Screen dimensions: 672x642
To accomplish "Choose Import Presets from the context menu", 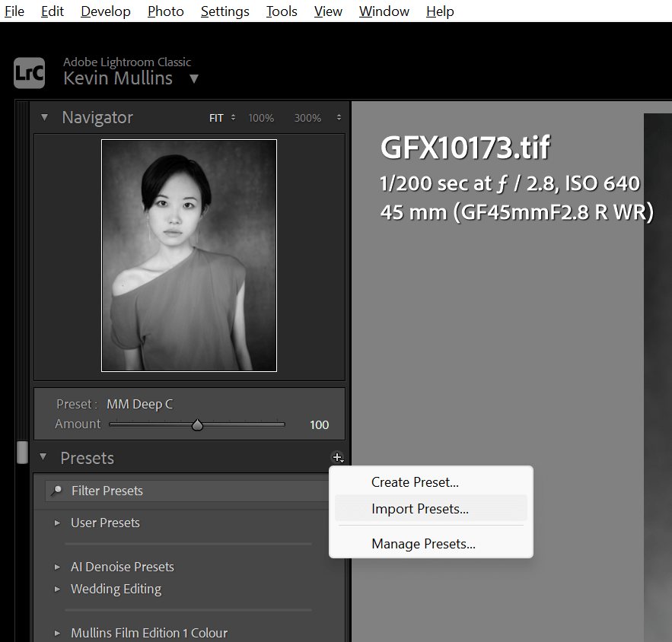I will pyautogui.click(x=419, y=507).
